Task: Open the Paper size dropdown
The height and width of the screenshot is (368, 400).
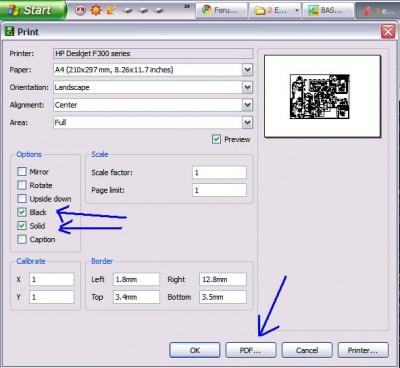Action: pos(247,70)
